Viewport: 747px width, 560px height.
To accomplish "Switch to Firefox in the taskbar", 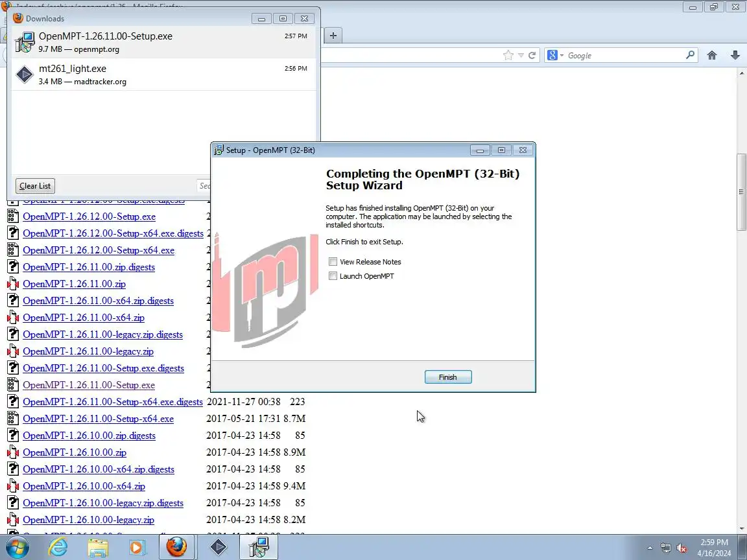I will (176, 547).
